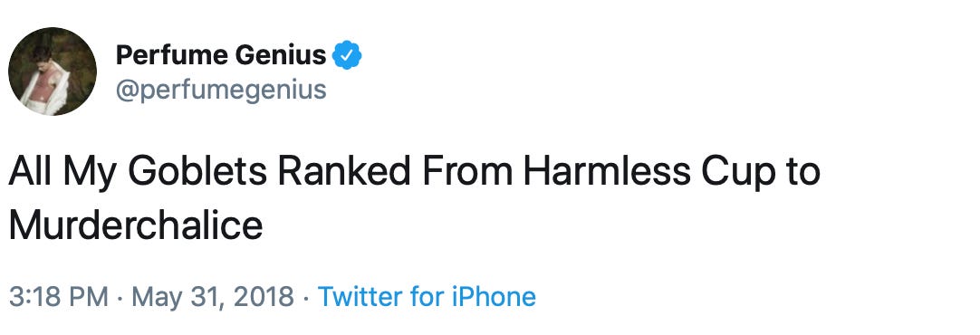Viewport: 980px width, 335px height.
Task: Open the Perfume Genius profile avatar
Action: 53,72
